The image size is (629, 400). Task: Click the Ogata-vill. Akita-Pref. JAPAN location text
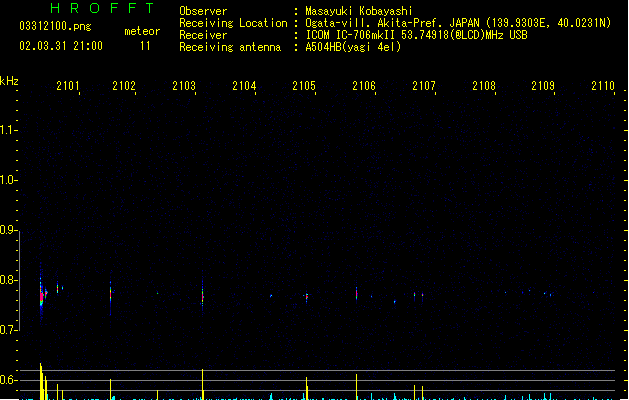point(458,23)
